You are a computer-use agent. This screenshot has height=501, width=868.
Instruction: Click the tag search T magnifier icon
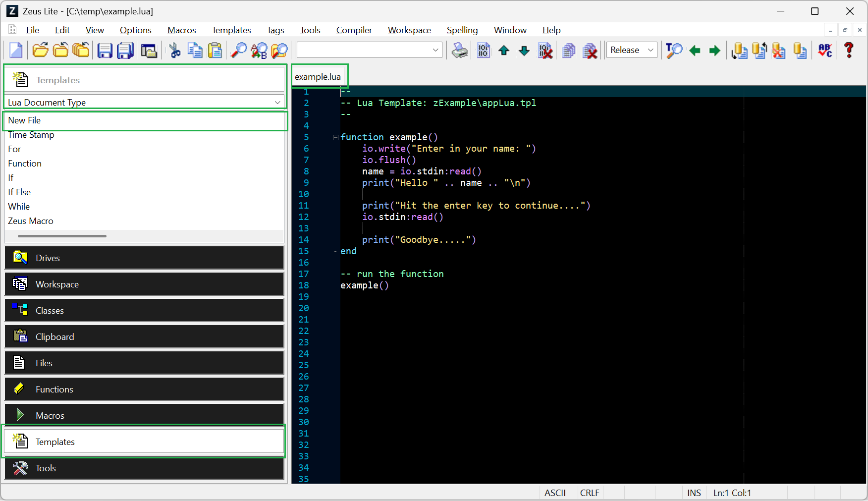coord(674,50)
